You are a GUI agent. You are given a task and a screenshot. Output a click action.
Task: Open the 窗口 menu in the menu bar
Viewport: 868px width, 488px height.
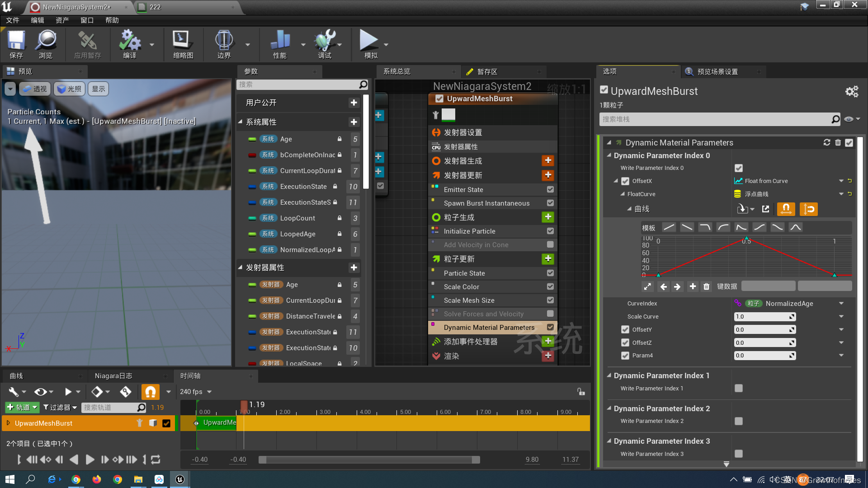coord(87,20)
